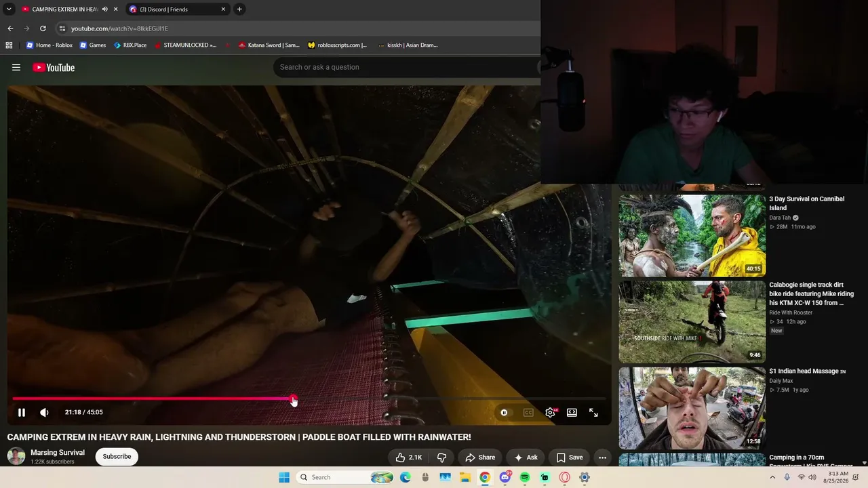Screen dimensions: 868x488
Task: Open the tab search dropdown arrow
Action: tap(9, 9)
